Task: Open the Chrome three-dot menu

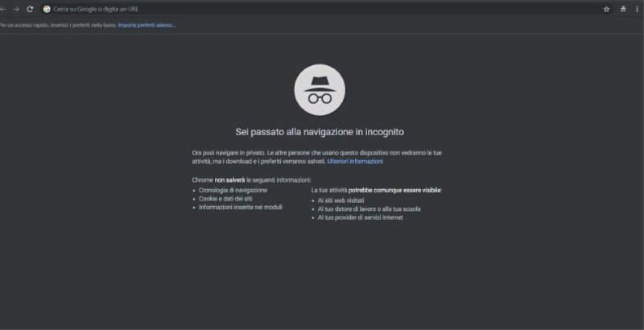Action: pyautogui.click(x=637, y=9)
